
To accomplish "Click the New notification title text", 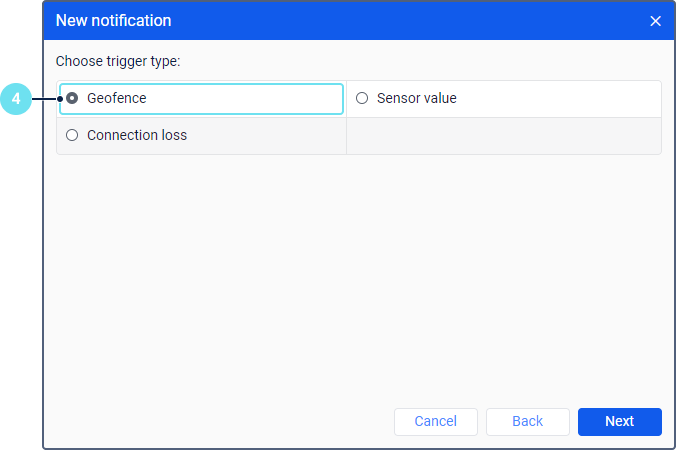I will click(x=113, y=21).
